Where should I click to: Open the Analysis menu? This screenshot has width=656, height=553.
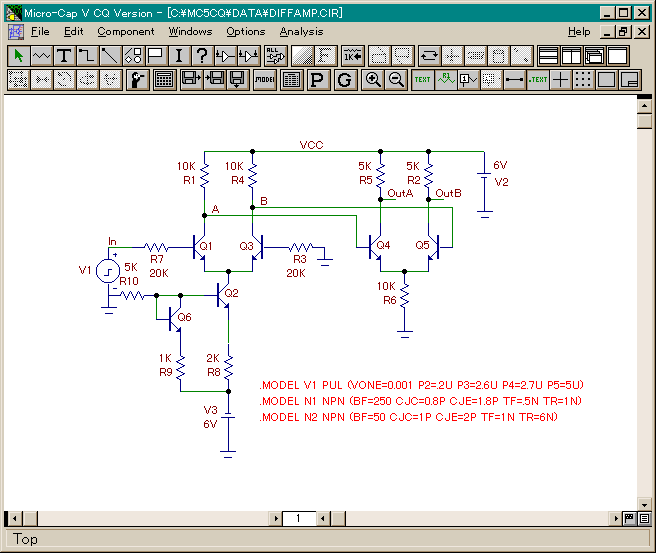tap(301, 32)
